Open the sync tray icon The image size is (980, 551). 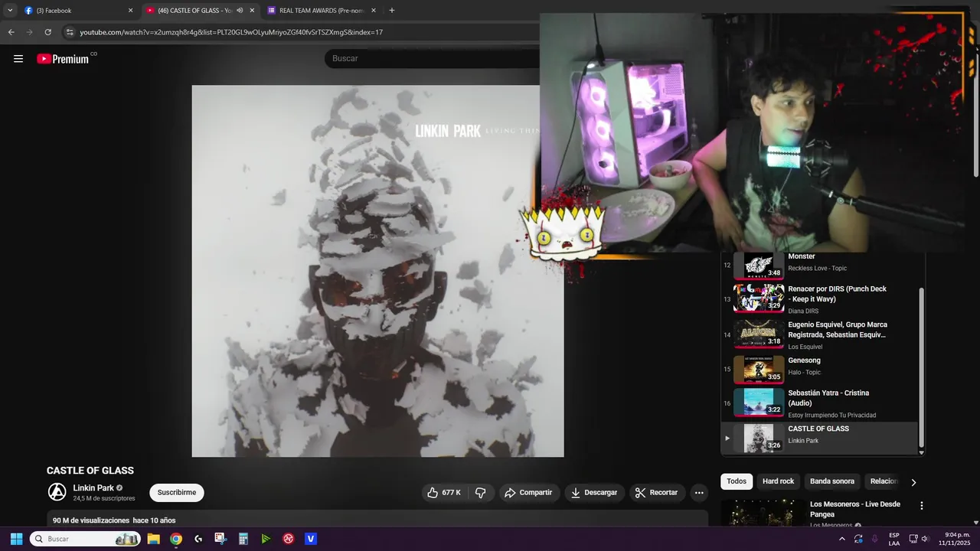(858, 539)
